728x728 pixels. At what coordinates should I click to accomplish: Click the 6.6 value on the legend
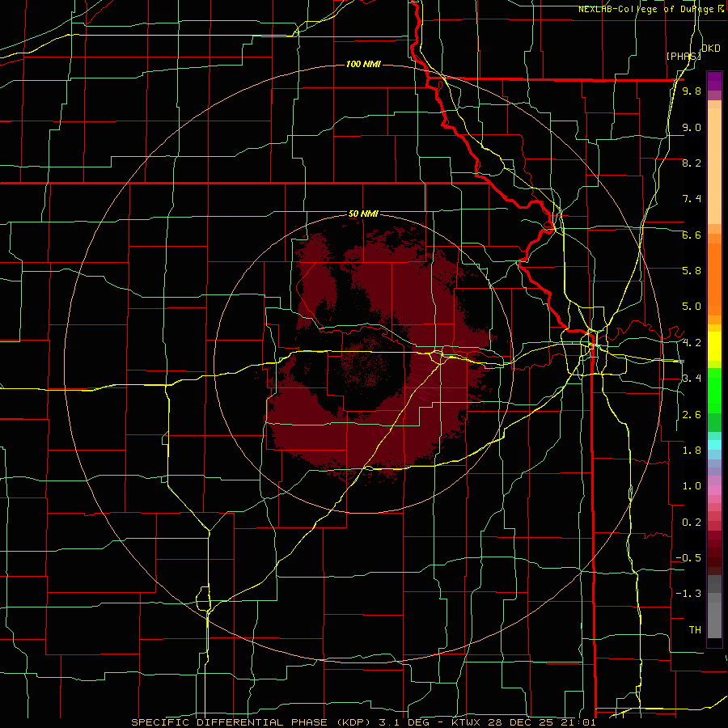click(x=692, y=235)
